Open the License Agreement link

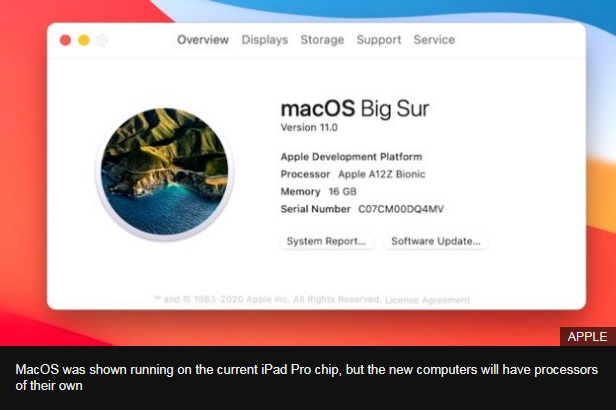427,300
